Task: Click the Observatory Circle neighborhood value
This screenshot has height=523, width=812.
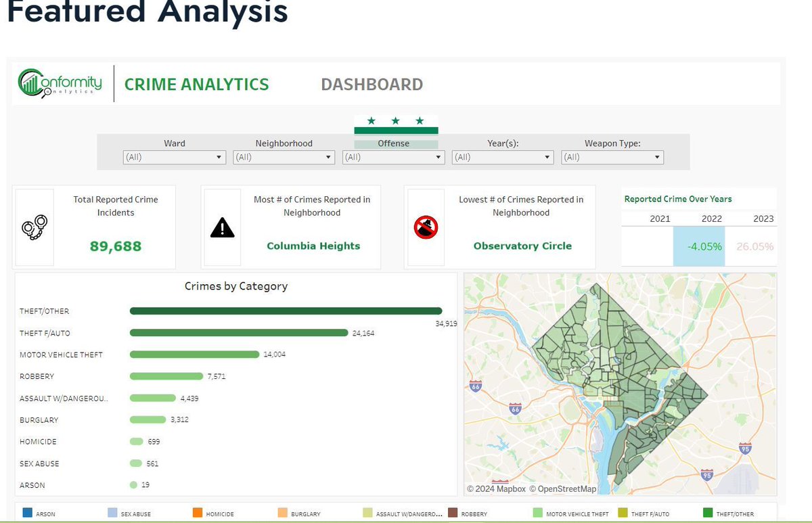Action: click(522, 246)
